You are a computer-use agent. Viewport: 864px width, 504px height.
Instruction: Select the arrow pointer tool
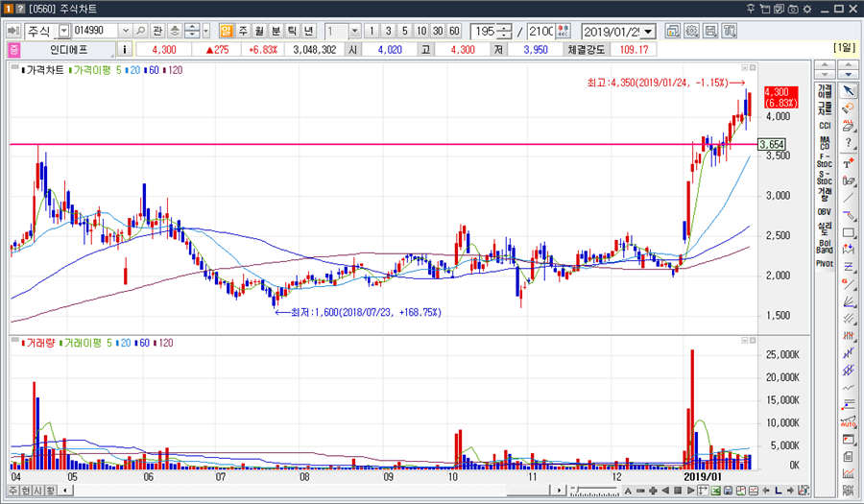point(849,90)
